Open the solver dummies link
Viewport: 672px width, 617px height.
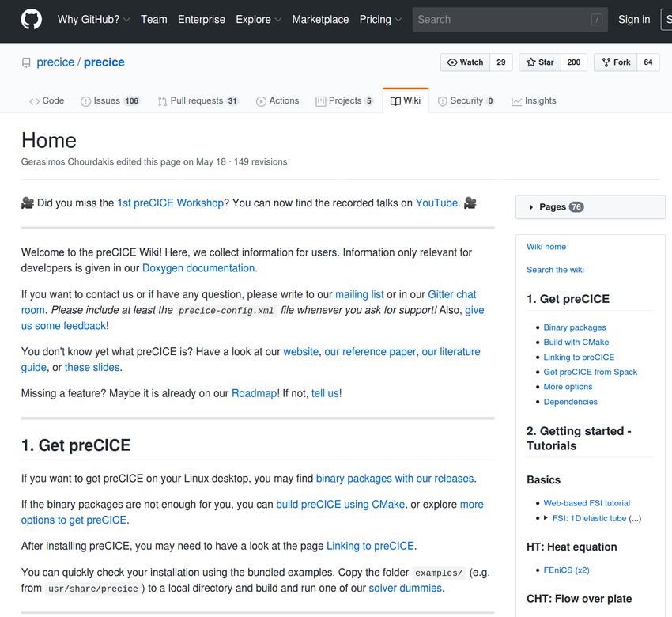[405, 588]
